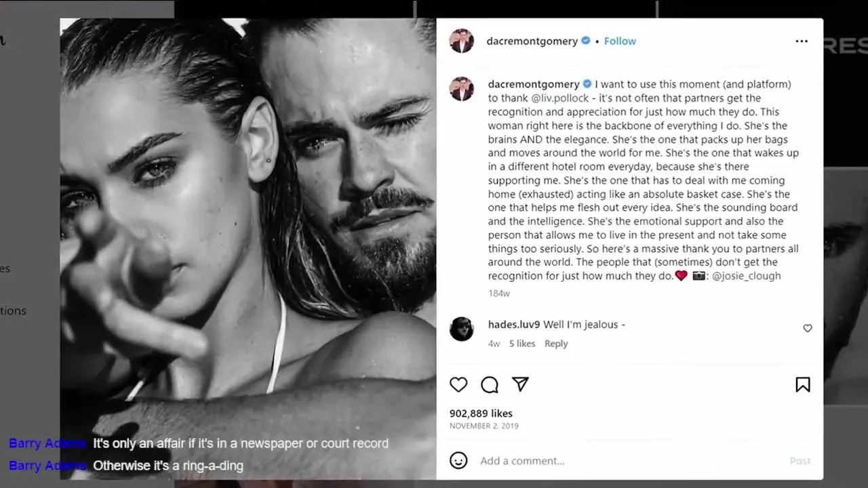Open the @josie_clough photographer mention
The image size is (868, 488).
(746, 276)
